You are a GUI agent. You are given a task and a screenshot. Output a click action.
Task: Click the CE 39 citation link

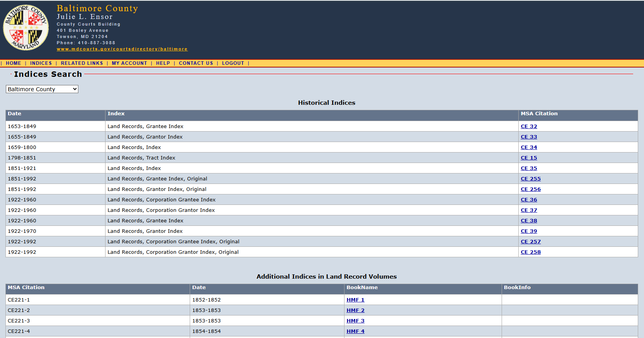tap(529, 231)
